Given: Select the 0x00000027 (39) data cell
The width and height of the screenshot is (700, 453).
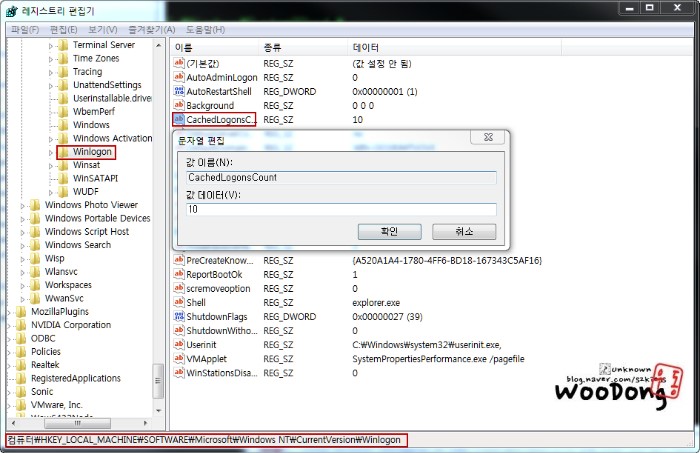Looking at the screenshot, I should tap(387, 317).
